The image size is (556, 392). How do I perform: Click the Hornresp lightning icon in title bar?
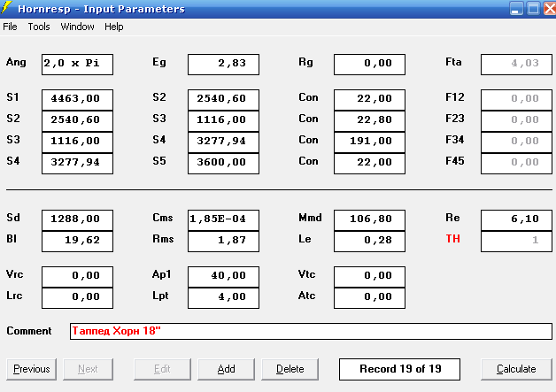click(x=6, y=8)
